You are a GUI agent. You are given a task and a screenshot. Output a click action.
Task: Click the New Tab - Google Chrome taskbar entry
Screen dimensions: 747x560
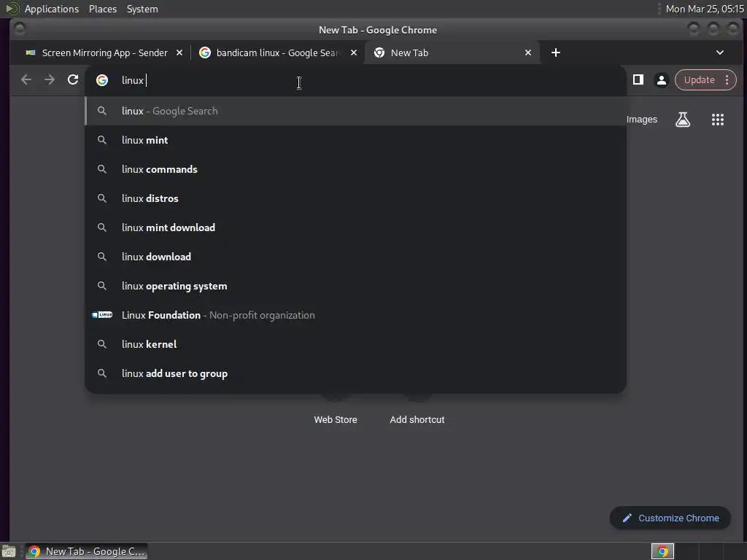coord(86,551)
